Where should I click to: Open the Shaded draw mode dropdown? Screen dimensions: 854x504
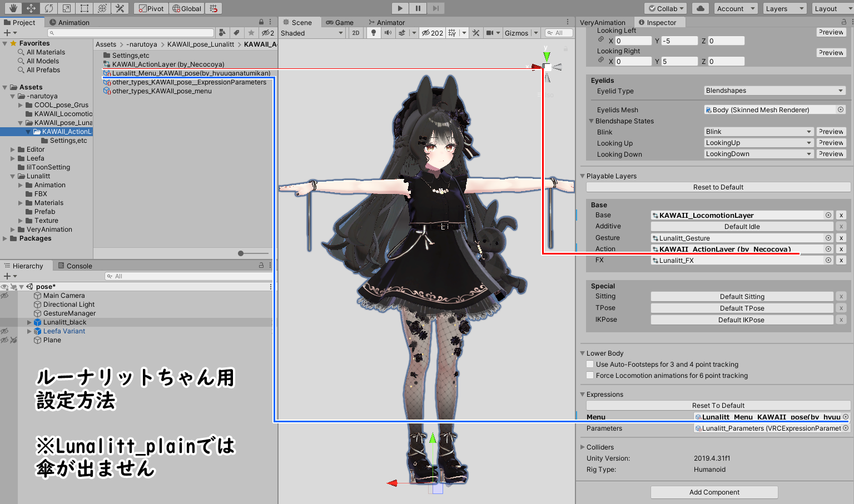tap(311, 32)
